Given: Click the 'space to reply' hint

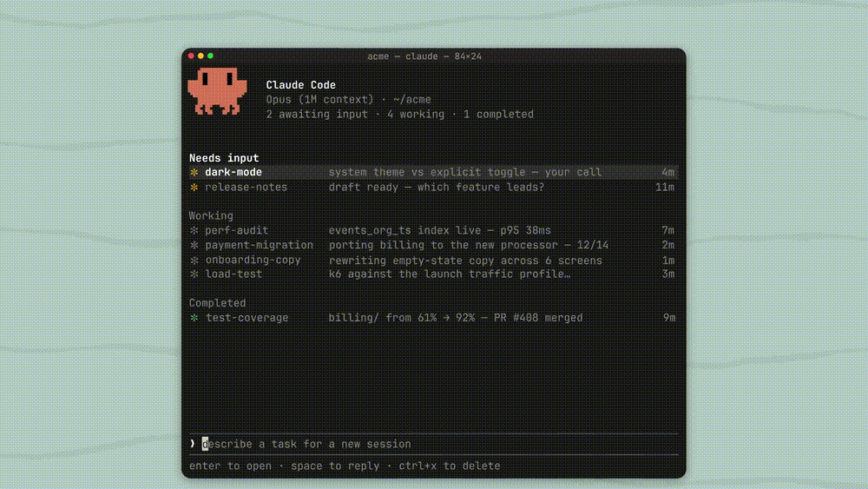Looking at the screenshot, I should coord(335,466).
